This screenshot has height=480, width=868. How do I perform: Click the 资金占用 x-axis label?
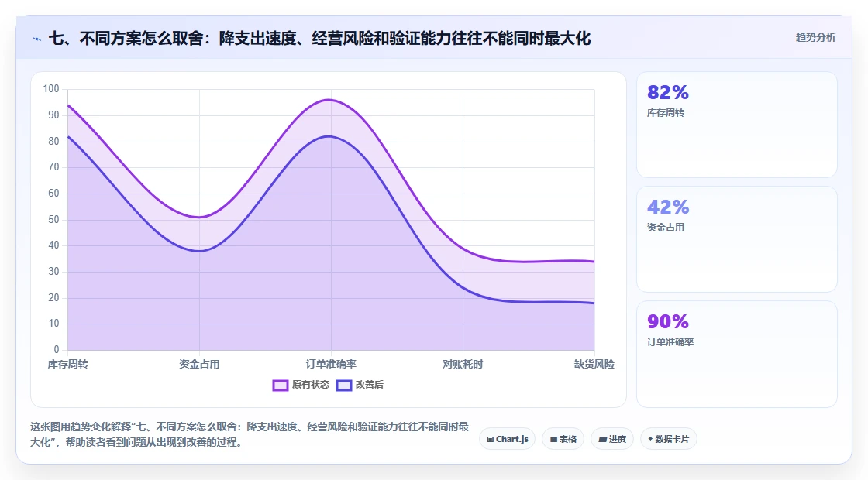click(199, 365)
